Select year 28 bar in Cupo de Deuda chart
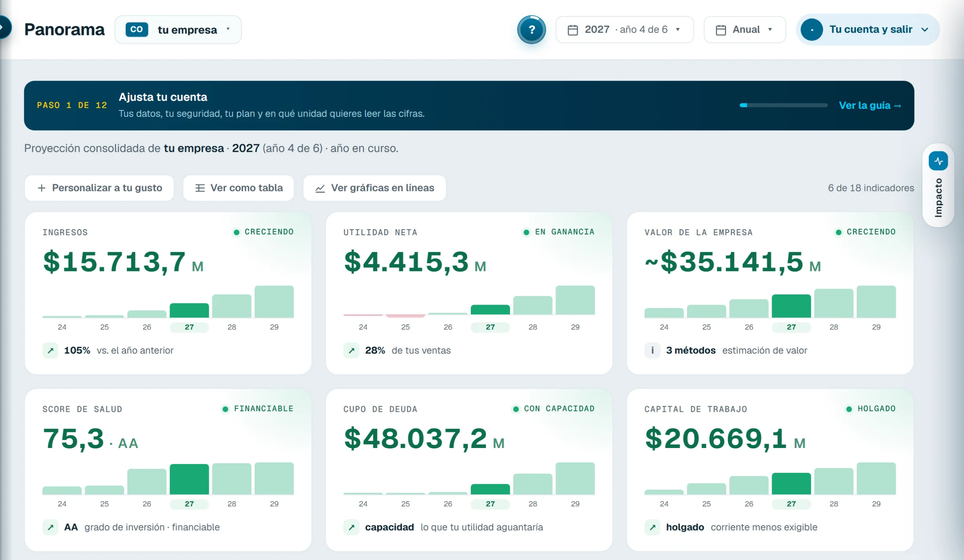The height and width of the screenshot is (560, 964). (533, 484)
